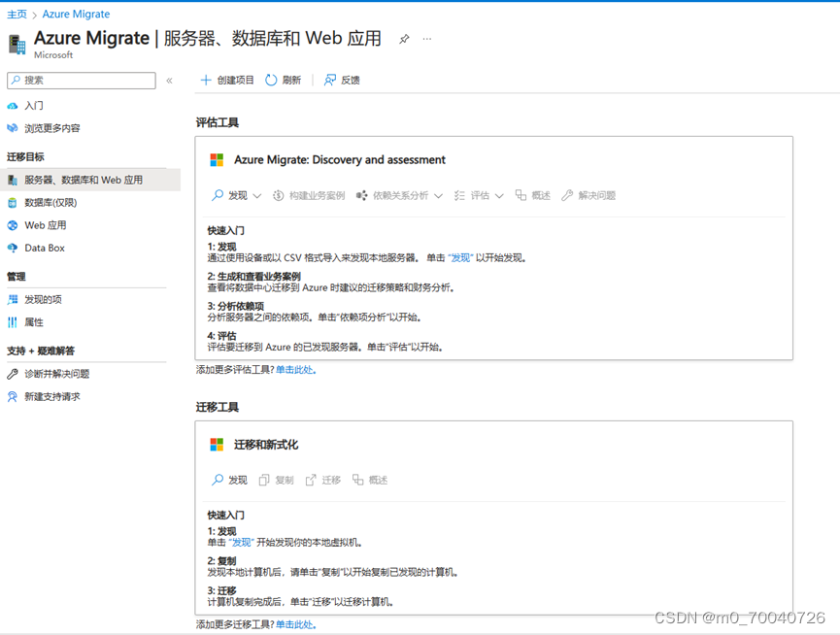Click the 主页 breadcrumb link

[x=17, y=14]
